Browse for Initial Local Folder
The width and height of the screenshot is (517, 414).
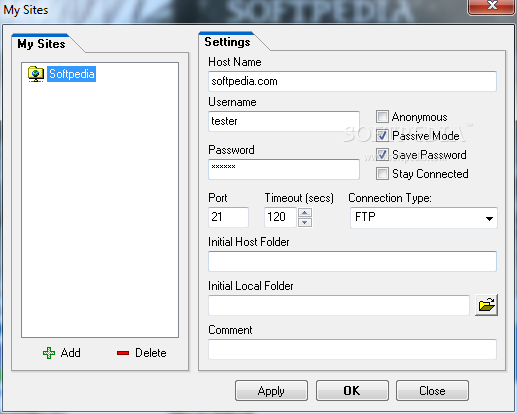pyautogui.click(x=486, y=305)
